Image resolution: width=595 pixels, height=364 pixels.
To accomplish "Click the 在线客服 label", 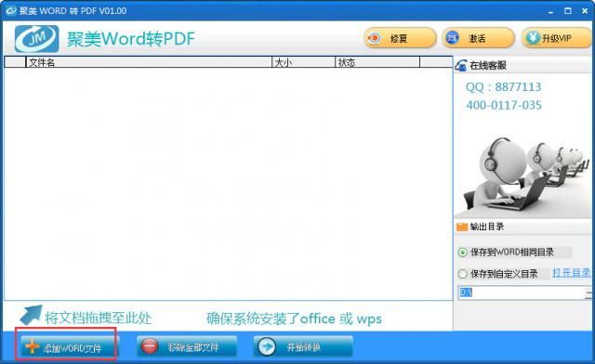I will tap(488, 65).
